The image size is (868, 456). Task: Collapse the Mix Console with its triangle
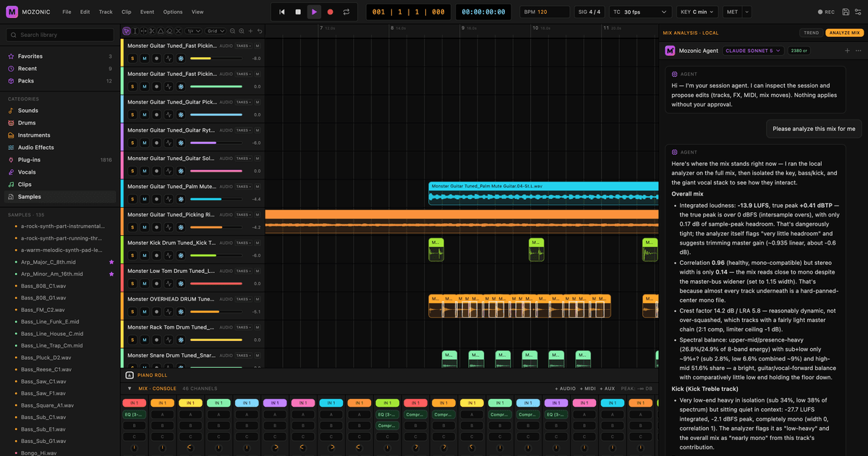[x=129, y=389]
